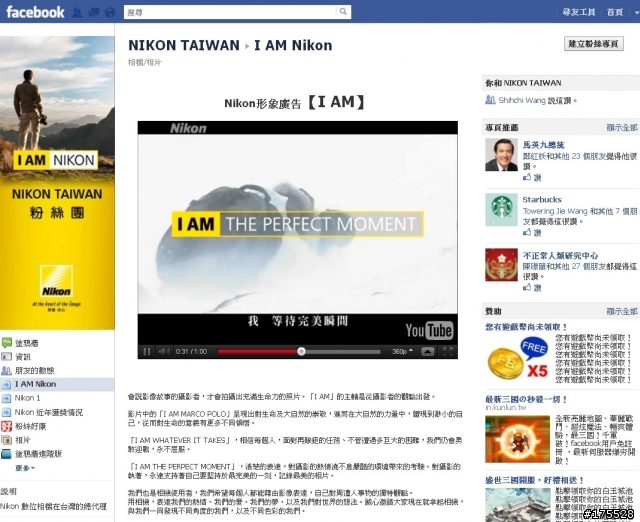Click the Starbucks logo thumbnail
Viewport: 640px width, 522px height.
tap(501, 210)
